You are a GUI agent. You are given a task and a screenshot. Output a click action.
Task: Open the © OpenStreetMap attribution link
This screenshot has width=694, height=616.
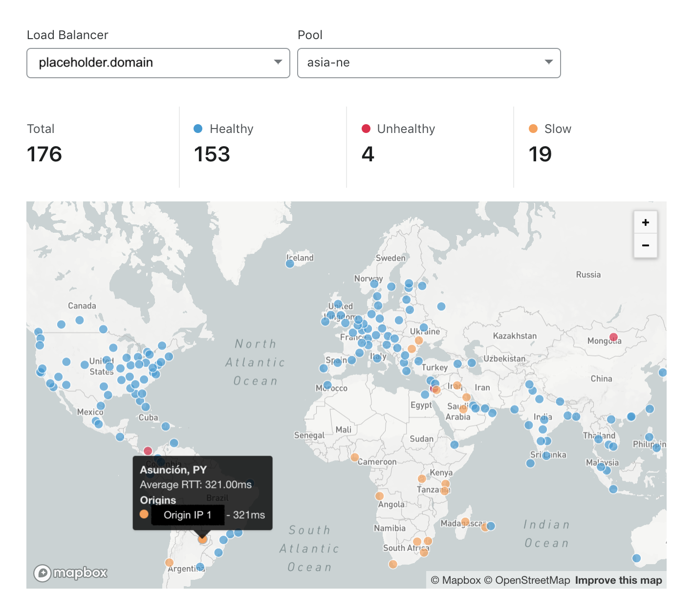point(527,580)
